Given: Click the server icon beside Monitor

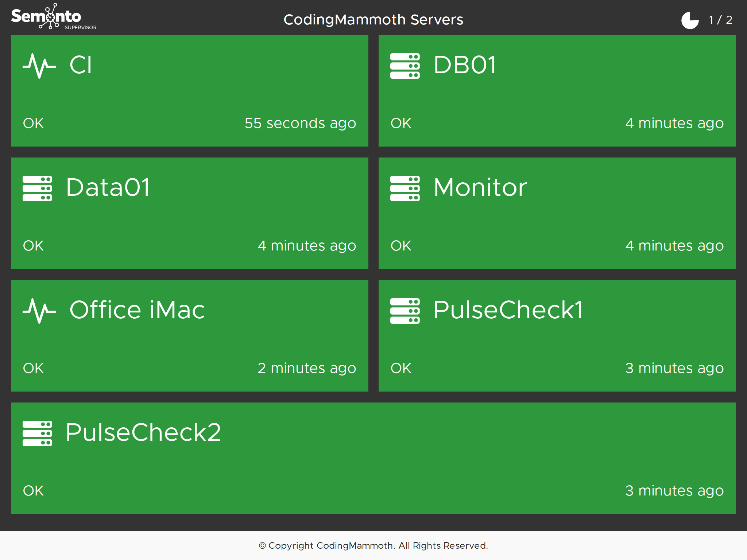Looking at the screenshot, I should point(405,188).
